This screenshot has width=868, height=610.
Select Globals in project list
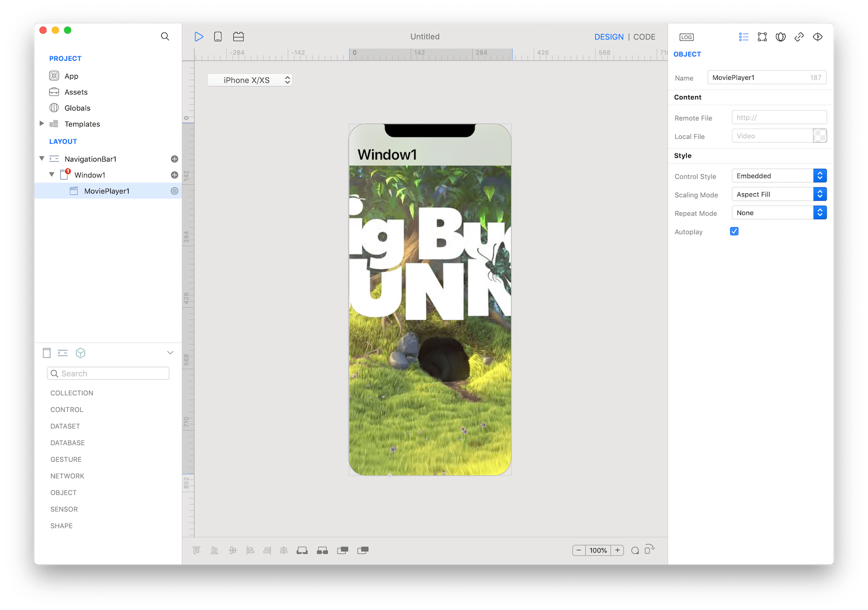pyautogui.click(x=77, y=108)
